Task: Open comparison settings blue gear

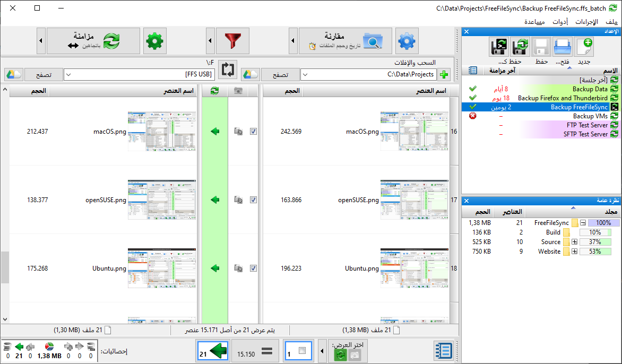Action: 407,41
